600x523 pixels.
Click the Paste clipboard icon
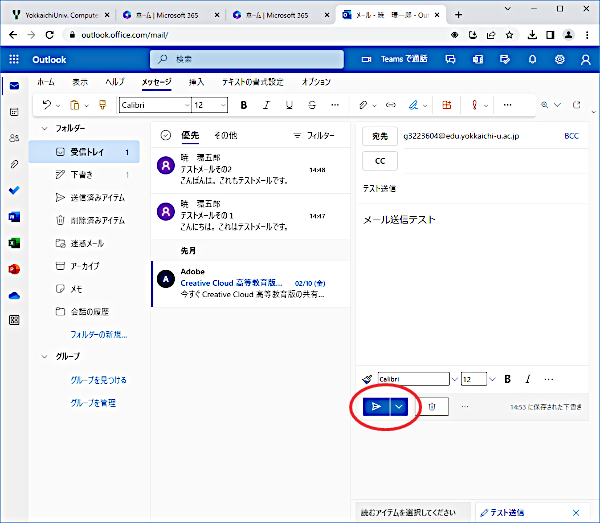tap(75, 105)
